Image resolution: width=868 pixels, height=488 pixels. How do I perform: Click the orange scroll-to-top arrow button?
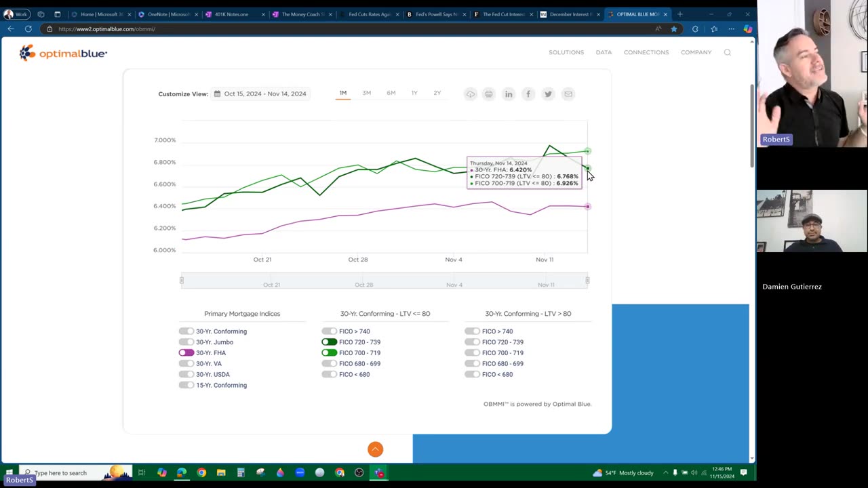click(x=375, y=449)
